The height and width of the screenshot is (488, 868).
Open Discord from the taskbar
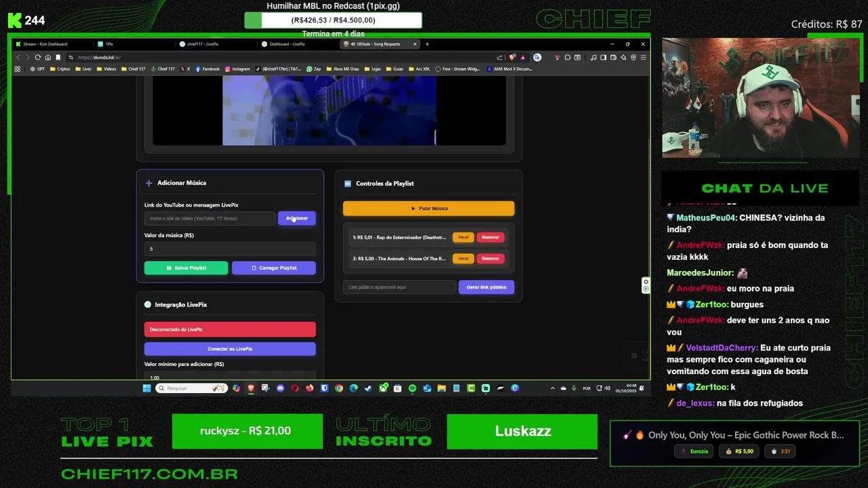tap(280, 388)
